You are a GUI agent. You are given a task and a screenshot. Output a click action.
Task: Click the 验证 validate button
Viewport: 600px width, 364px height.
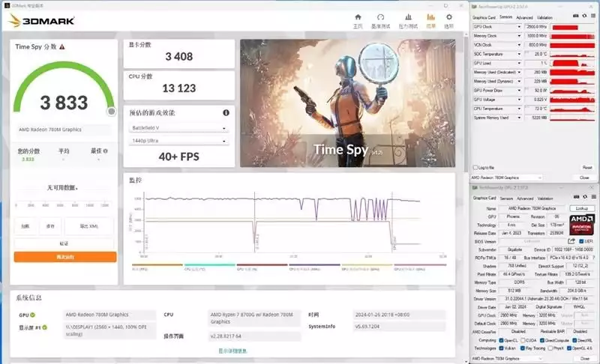click(x=64, y=243)
